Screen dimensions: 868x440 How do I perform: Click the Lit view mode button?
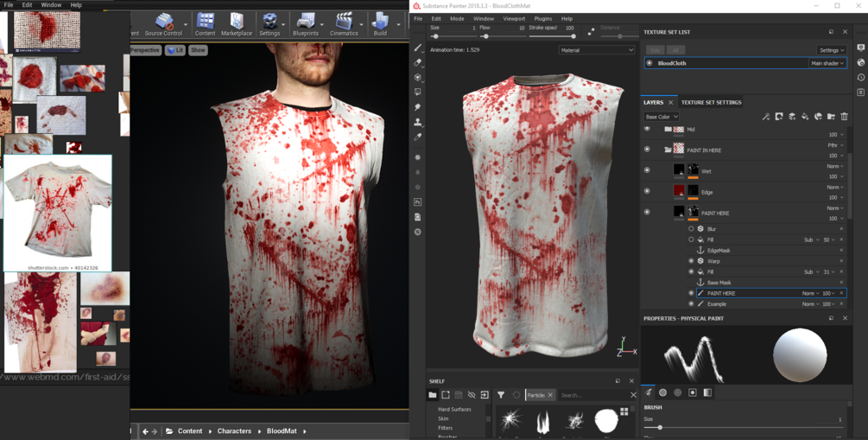point(175,50)
